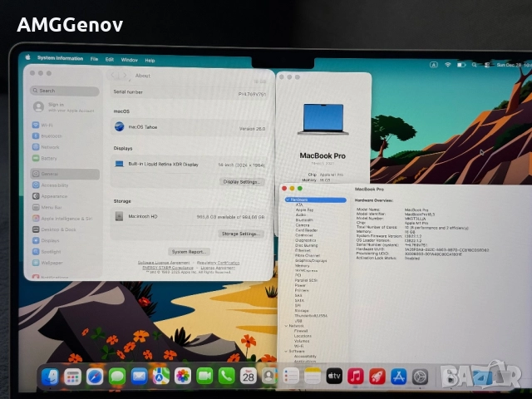Open App Store from the Dock
The image size is (532, 399).
point(399,377)
